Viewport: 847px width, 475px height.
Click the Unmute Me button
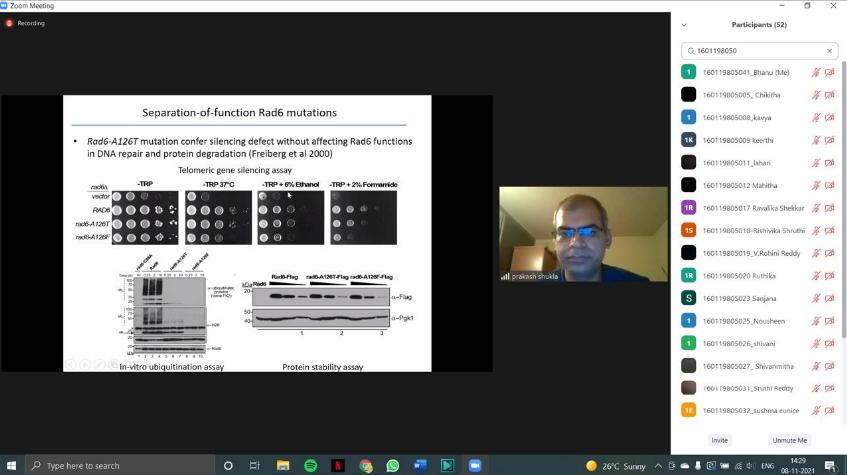[789, 440]
